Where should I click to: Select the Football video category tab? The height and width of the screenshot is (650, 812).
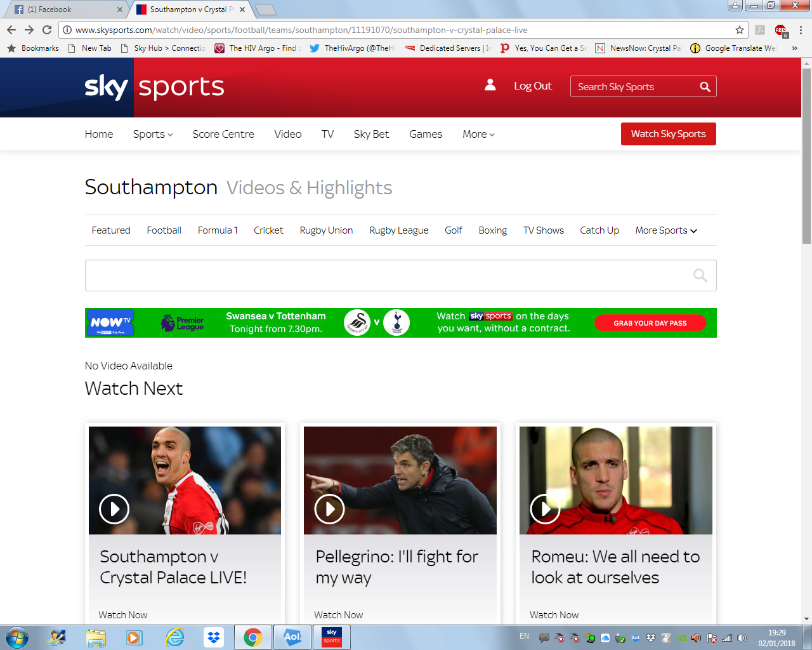coord(164,230)
